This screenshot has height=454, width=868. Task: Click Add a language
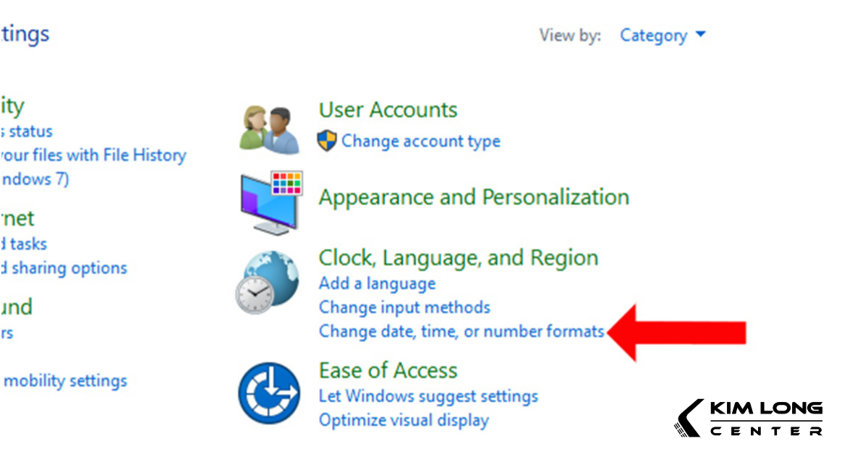pos(377,283)
